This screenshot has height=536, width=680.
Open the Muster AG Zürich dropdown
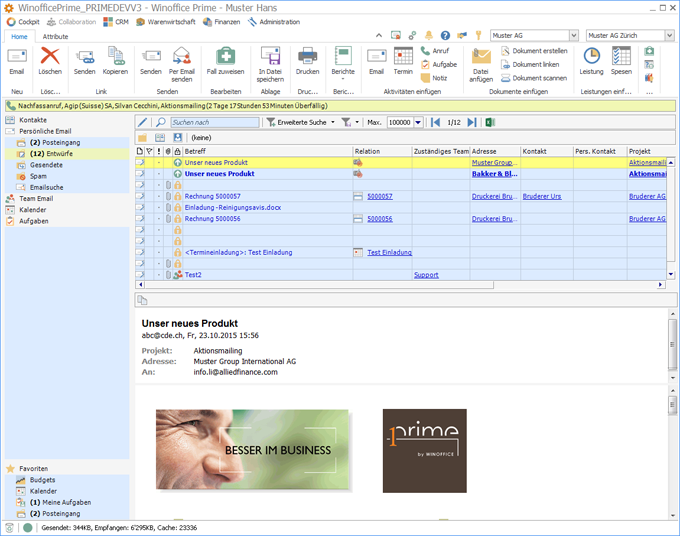tap(670, 36)
